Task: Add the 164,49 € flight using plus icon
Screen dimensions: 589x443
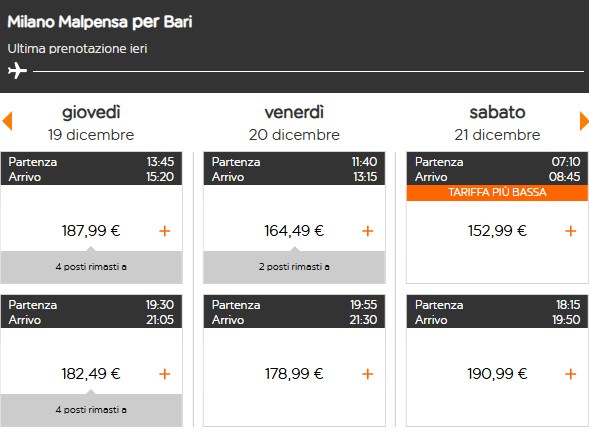Action: click(x=367, y=231)
